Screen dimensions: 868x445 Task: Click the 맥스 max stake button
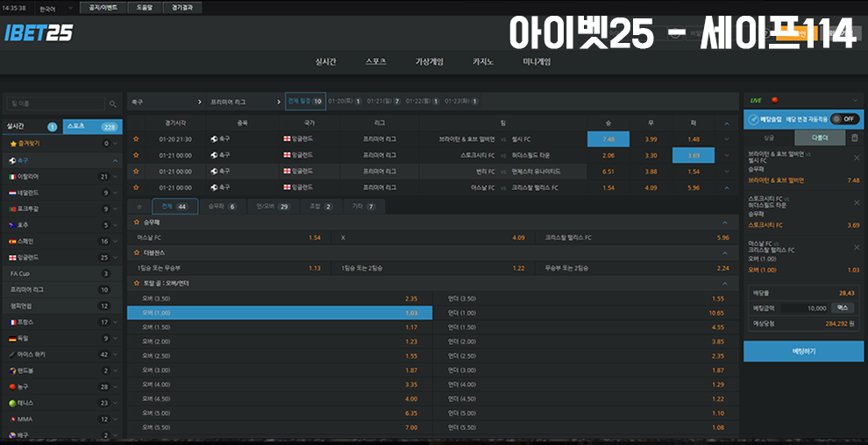[x=842, y=307]
